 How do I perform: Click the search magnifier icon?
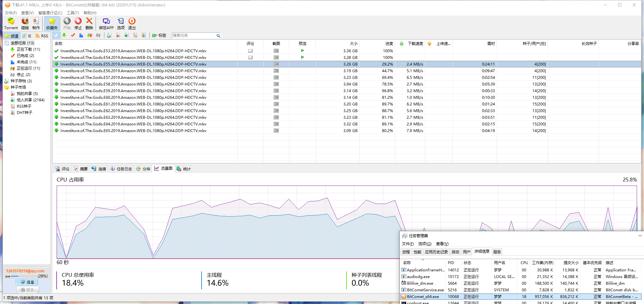pyautogui.click(x=218, y=36)
